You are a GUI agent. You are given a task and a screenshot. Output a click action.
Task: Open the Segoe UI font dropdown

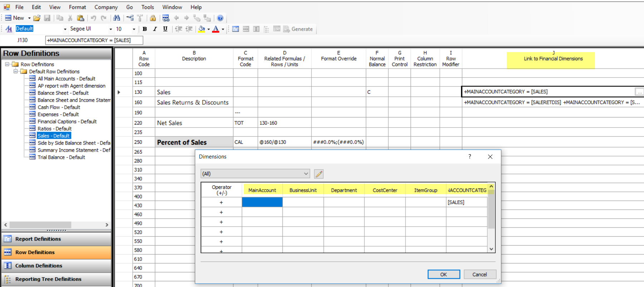tap(110, 29)
